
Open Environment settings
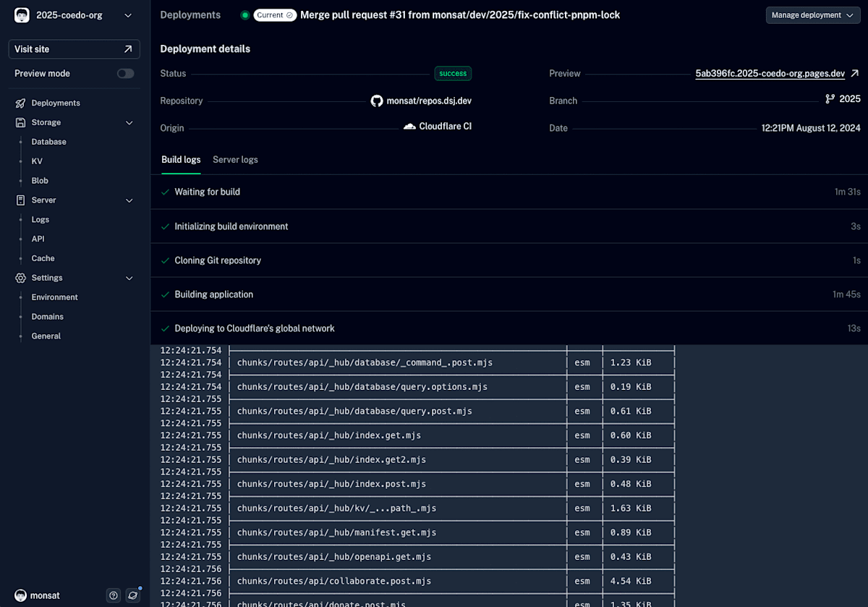[54, 297]
